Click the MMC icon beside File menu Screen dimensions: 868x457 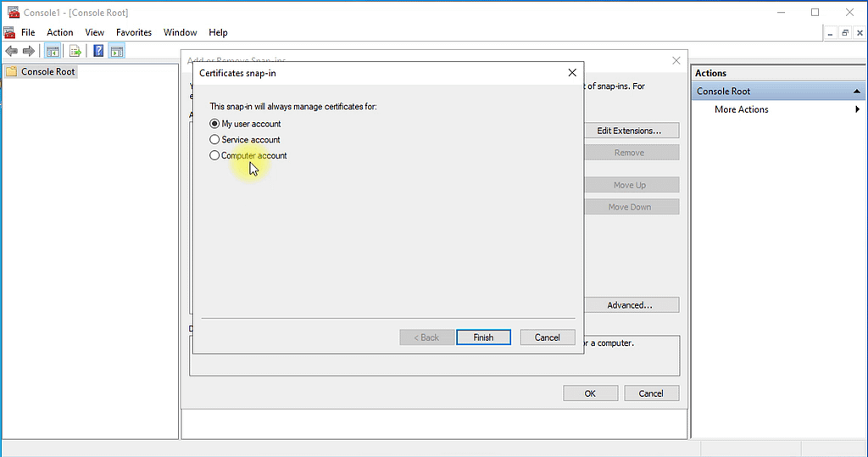9,32
